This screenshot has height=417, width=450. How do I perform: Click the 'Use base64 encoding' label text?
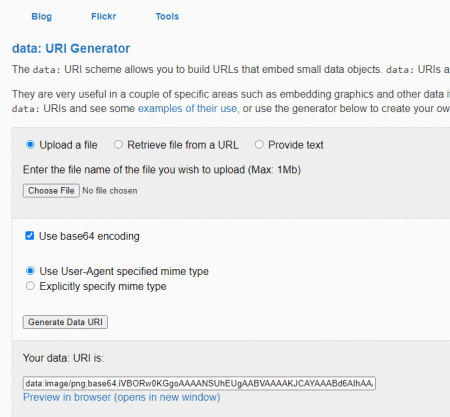[x=89, y=236]
